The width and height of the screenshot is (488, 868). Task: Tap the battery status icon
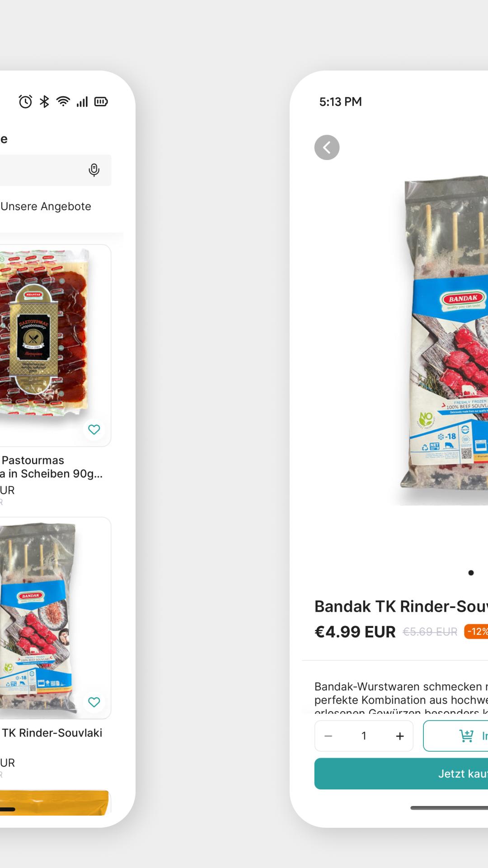[101, 102]
